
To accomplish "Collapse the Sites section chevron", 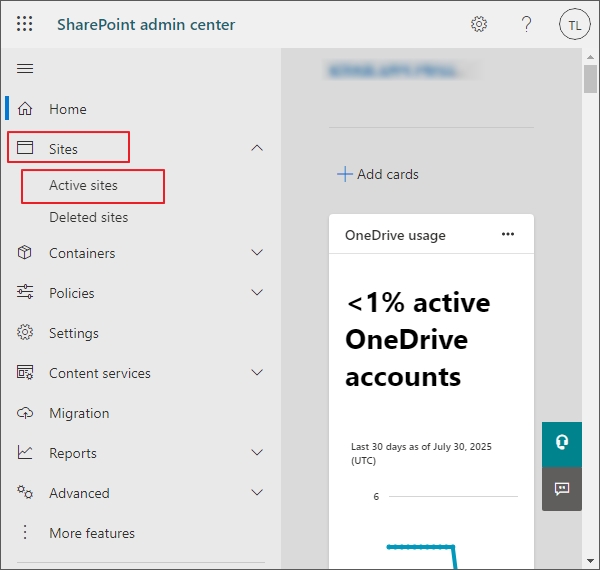I will tap(257, 148).
